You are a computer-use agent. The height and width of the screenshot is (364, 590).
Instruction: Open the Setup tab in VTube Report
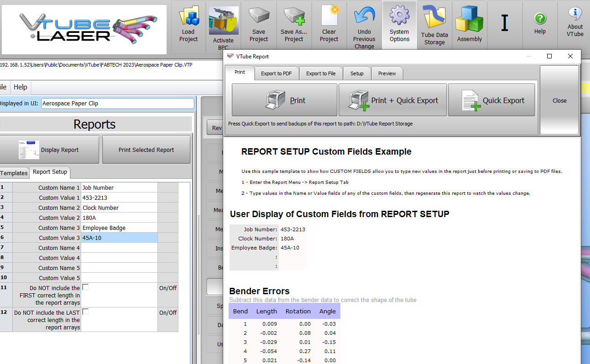click(x=357, y=73)
